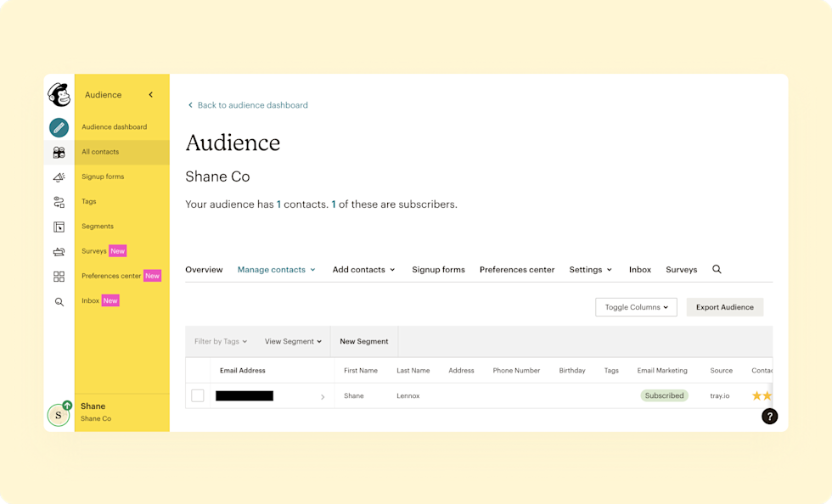Open the Toggle Columns dropdown
The image size is (832, 504).
click(636, 307)
